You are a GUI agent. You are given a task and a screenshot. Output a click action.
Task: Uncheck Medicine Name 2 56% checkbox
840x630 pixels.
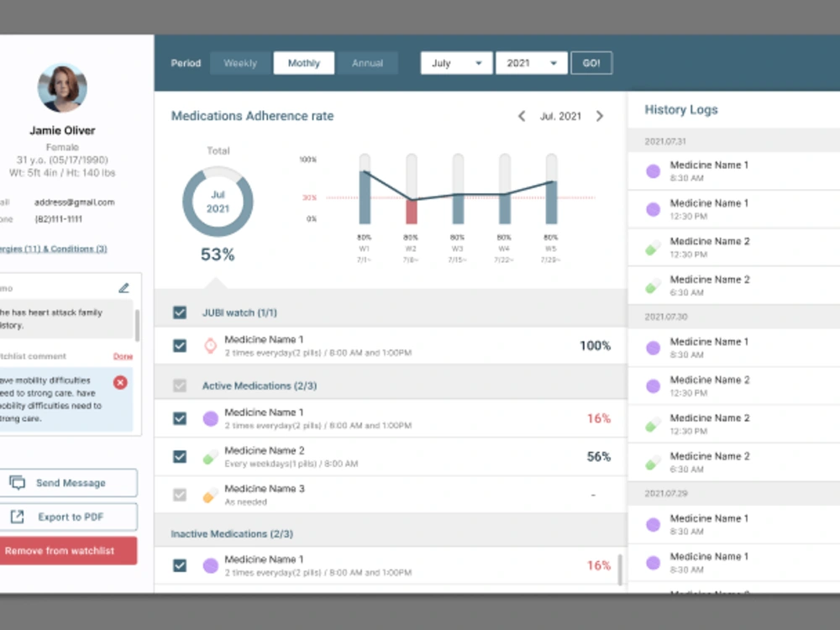(x=180, y=456)
